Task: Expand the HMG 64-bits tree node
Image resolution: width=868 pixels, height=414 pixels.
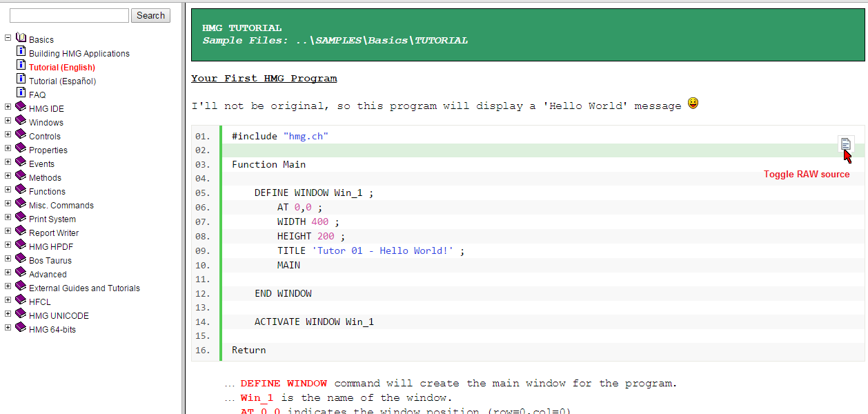Action: (8, 327)
